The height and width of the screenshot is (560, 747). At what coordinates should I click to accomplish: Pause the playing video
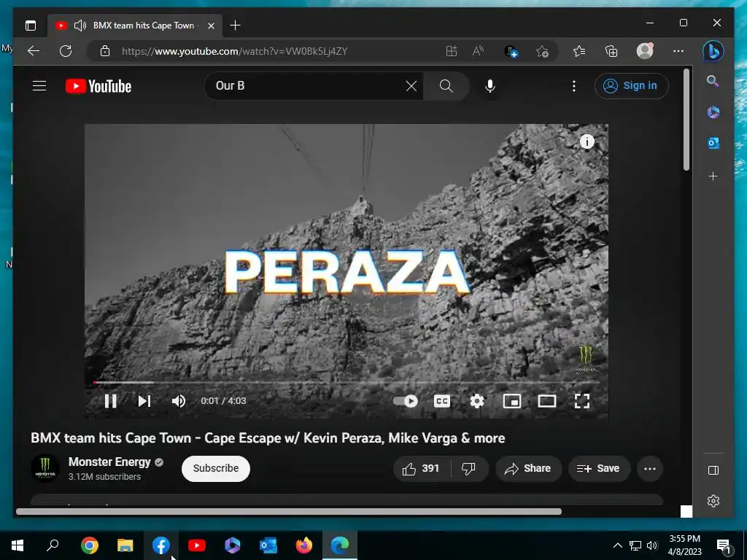[x=111, y=401]
